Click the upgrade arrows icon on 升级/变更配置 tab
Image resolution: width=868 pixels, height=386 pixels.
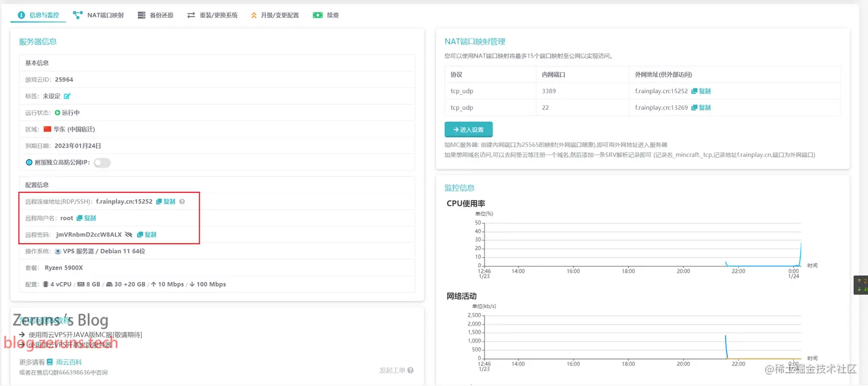(254, 15)
